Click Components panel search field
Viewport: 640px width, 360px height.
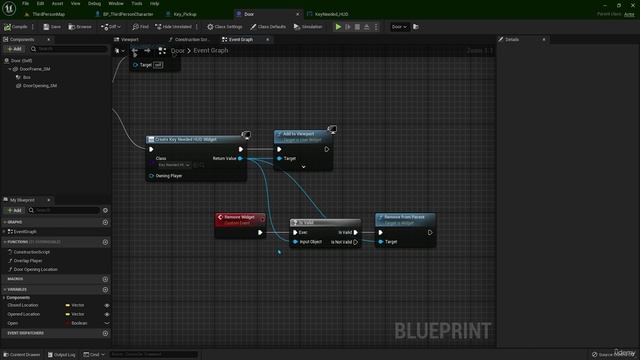pos(69,49)
